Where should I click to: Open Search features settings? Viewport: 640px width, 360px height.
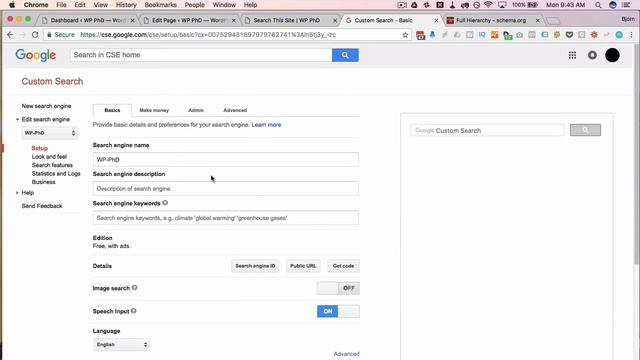(x=52, y=165)
